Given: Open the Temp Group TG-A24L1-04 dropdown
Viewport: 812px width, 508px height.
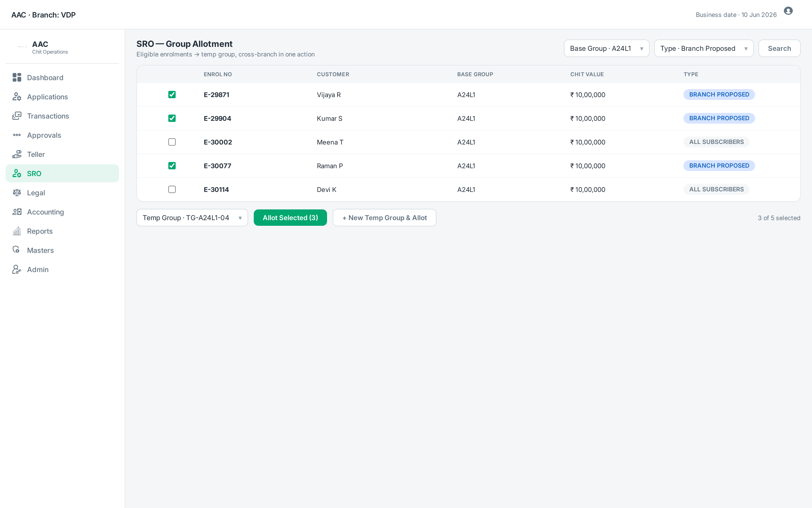Looking at the screenshot, I should pos(192,218).
